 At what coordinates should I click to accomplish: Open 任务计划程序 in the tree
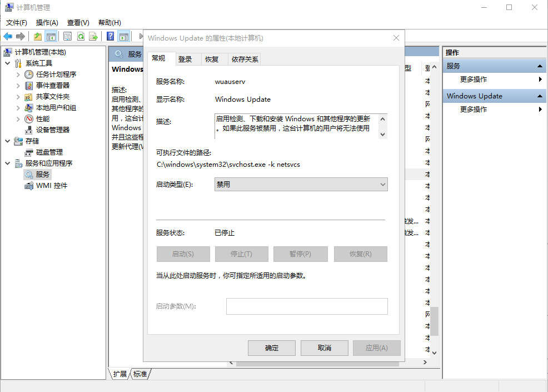56,74
